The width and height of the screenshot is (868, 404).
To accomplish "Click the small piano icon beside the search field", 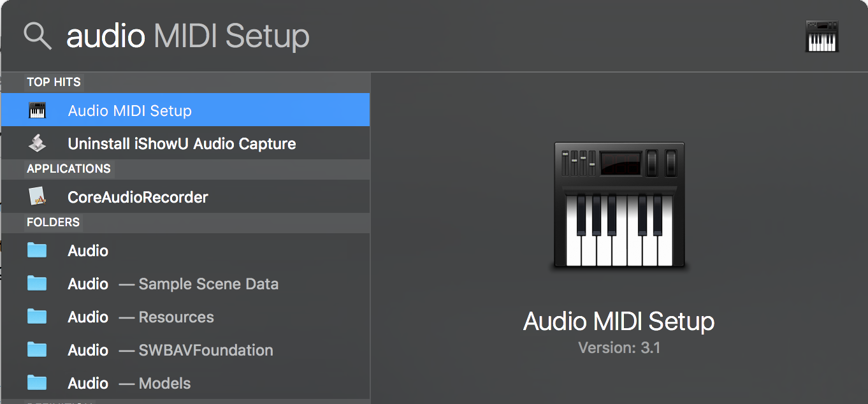I will (821, 36).
